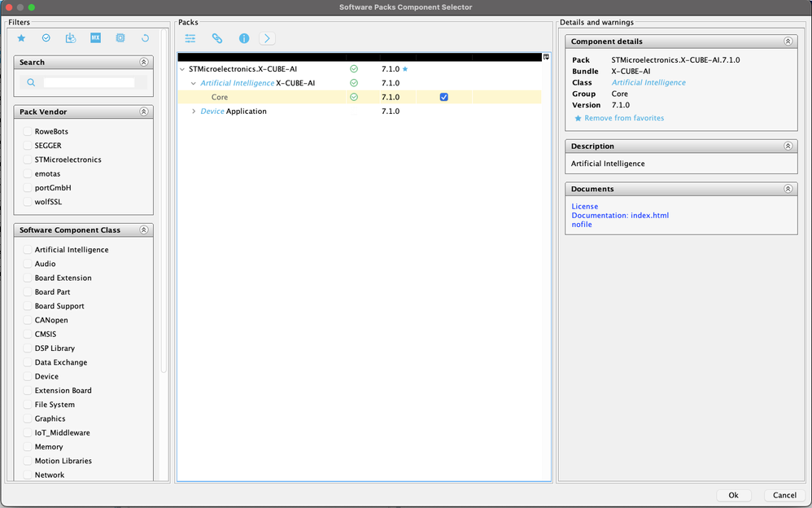Select the Graphics class checkbox
The height and width of the screenshot is (508, 812).
point(28,418)
